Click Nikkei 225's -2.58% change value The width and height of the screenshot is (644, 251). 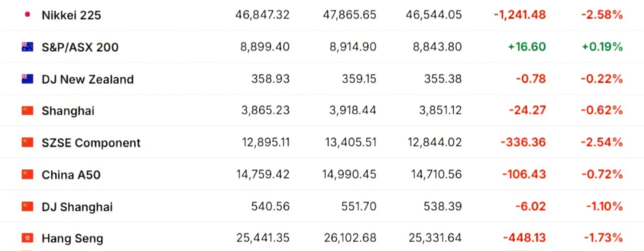point(602,15)
